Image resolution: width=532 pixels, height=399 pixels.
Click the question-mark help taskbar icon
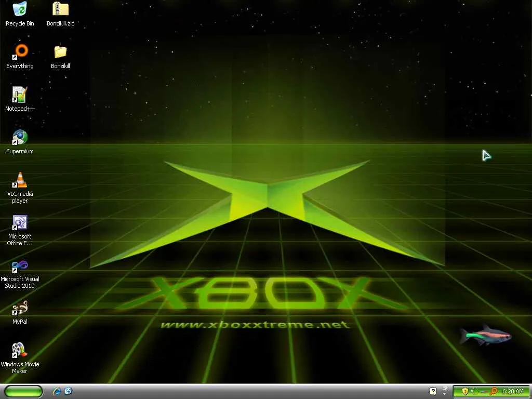tap(433, 392)
